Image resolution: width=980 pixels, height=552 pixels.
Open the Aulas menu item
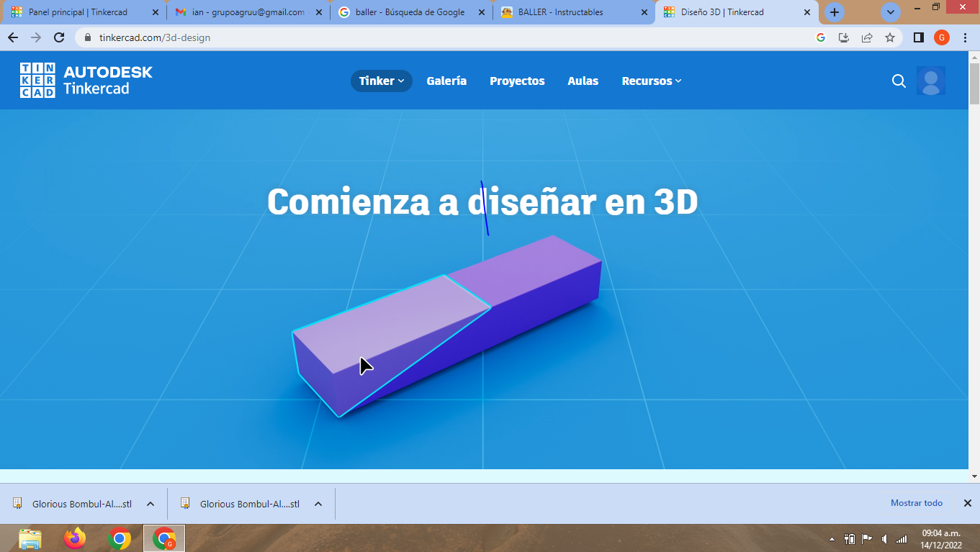click(583, 81)
